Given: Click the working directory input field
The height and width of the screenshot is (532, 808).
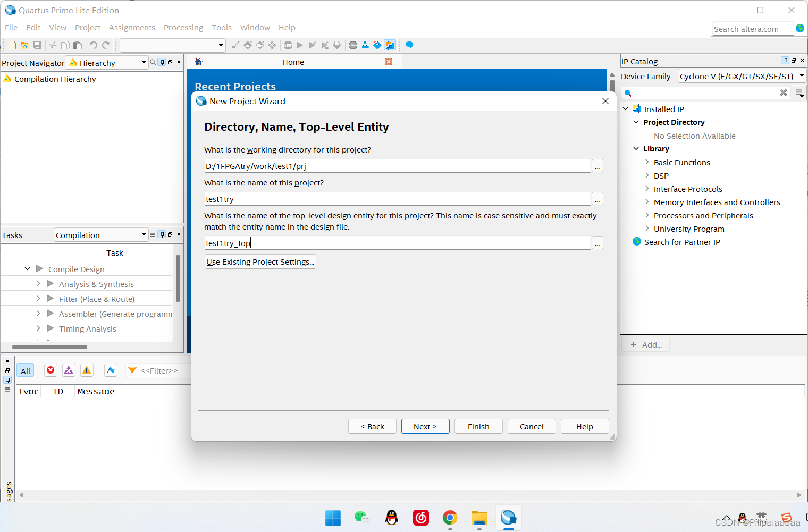Looking at the screenshot, I should (397, 166).
